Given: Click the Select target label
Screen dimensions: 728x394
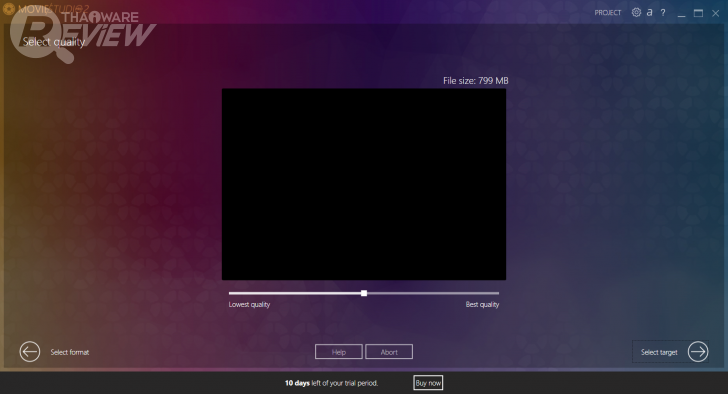Looking at the screenshot, I should 659,352.
